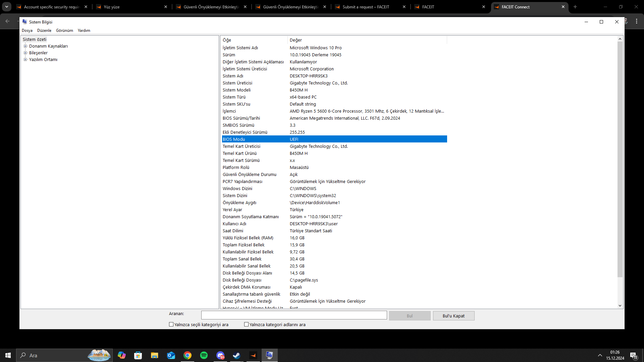Click the FACEIT taskbar icon
Image resolution: width=644 pixels, height=362 pixels.
coord(253,355)
